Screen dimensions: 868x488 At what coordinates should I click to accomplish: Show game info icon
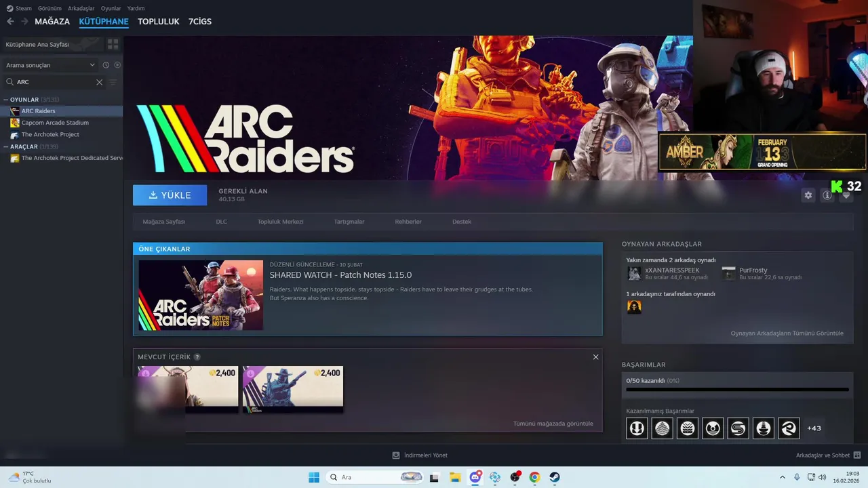827,195
